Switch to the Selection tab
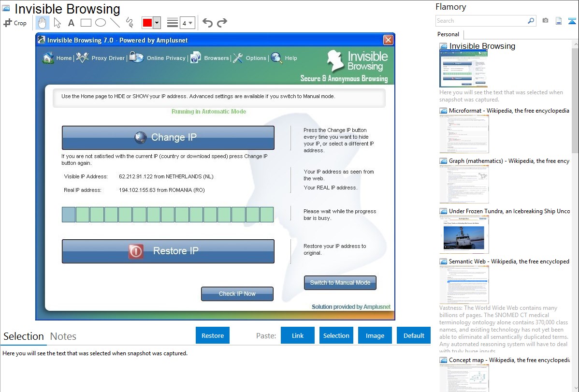Image resolution: width=579 pixels, height=392 pixels. pyautogui.click(x=24, y=336)
